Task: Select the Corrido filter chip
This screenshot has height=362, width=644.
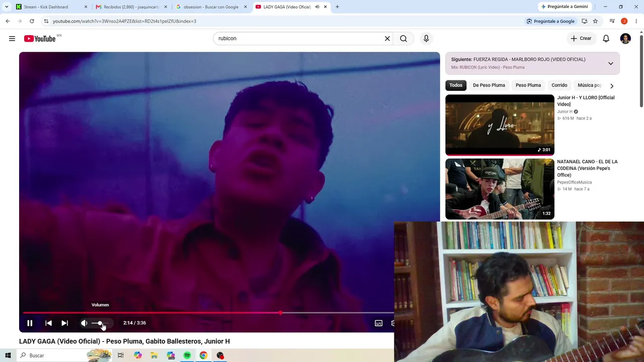Action: 559,85
